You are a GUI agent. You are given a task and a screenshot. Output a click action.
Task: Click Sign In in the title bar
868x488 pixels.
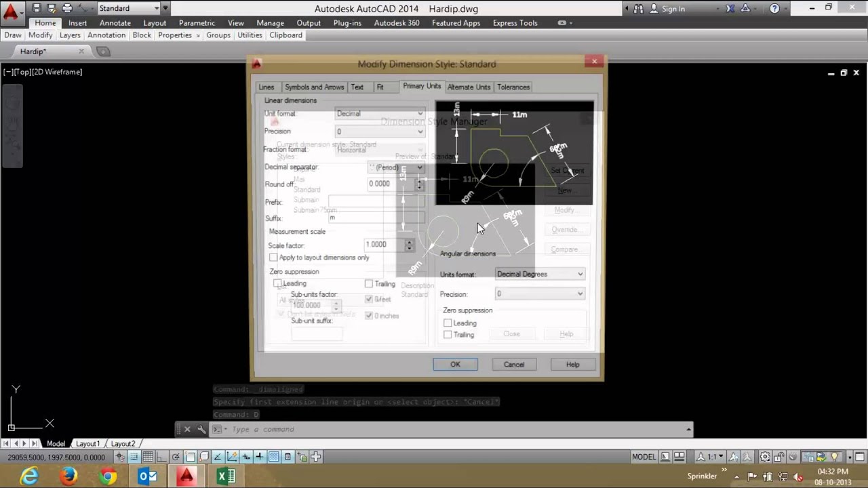[x=673, y=9]
